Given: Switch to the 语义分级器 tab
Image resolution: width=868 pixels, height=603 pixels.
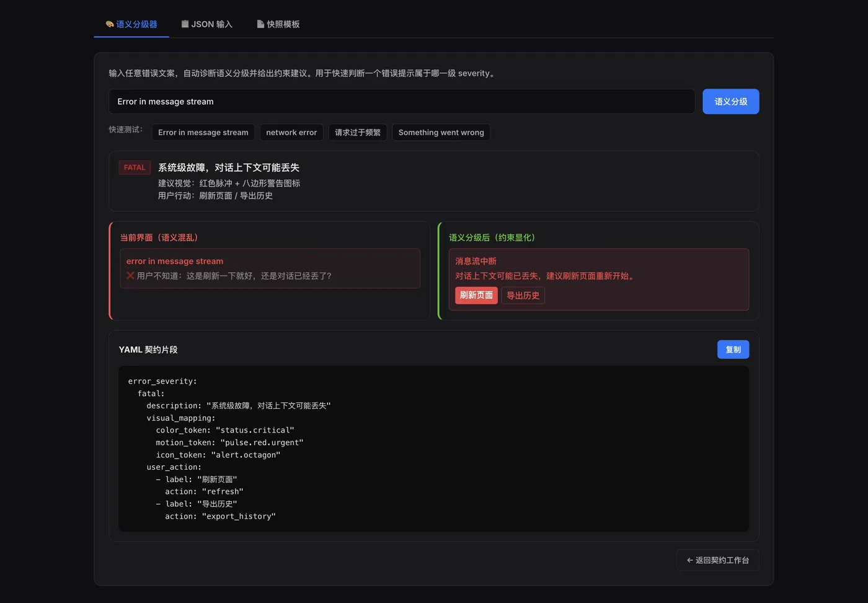Looking at the screenshot, I should click(x=131, y=24).
